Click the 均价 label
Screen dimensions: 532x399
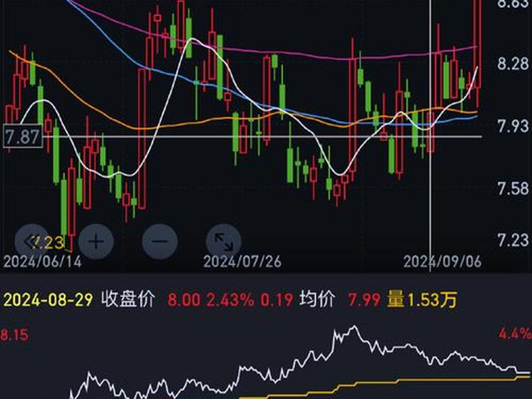[317, 299]
